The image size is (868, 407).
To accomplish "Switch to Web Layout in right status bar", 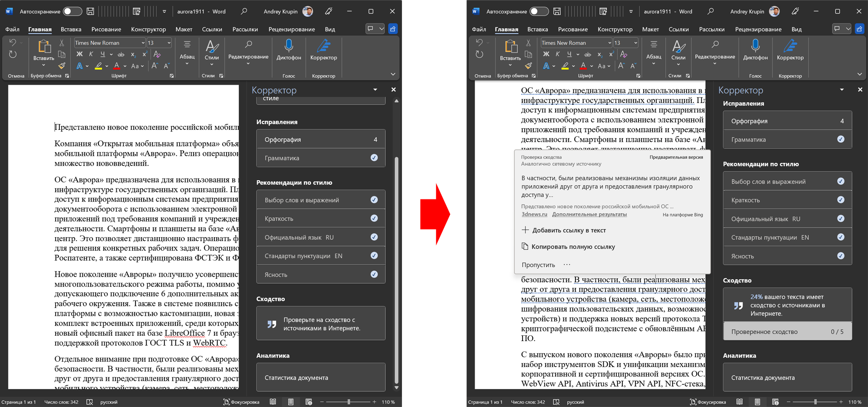I will (775, 402).
